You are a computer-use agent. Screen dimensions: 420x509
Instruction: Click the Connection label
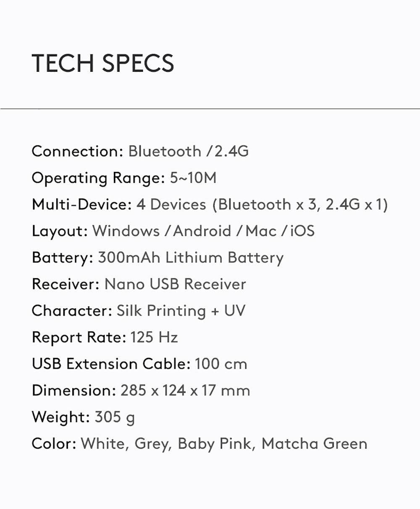pyautogui.click(x=77, y=151)
